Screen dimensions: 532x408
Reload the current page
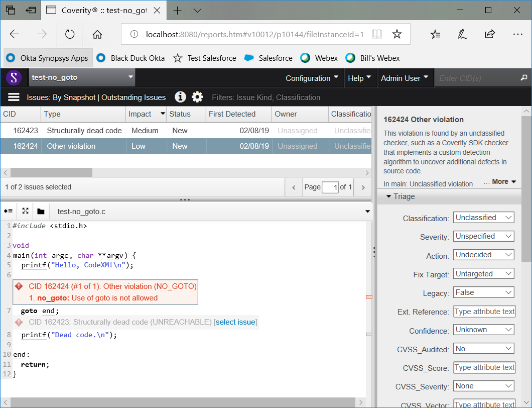[x=70, y=34]
